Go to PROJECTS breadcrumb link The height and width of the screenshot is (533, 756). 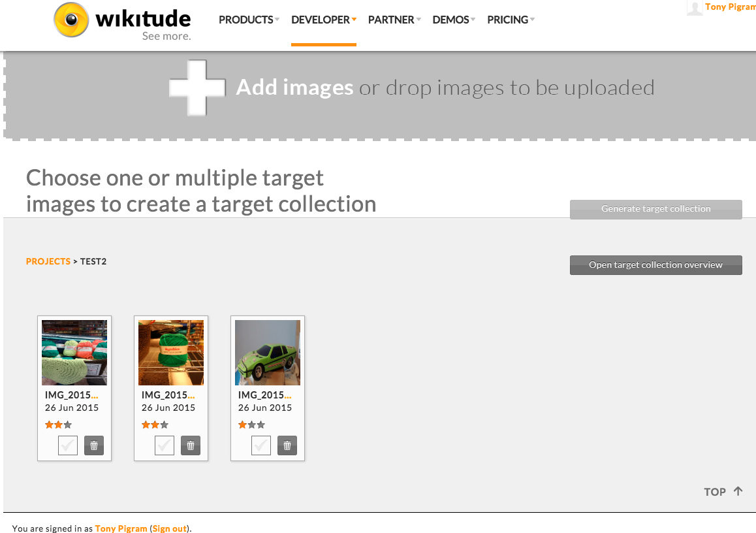48,261
